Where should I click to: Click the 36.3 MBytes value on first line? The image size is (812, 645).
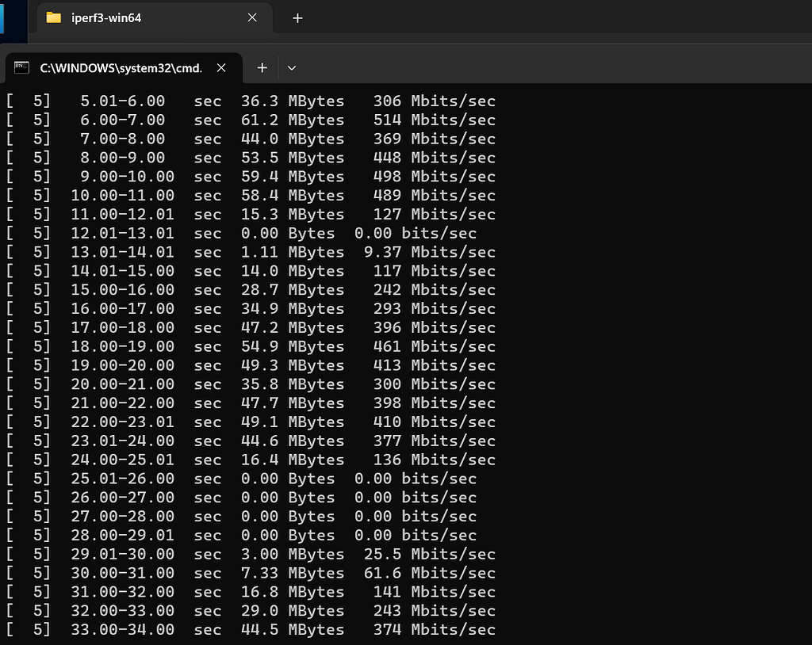click(x=259, y=101)
